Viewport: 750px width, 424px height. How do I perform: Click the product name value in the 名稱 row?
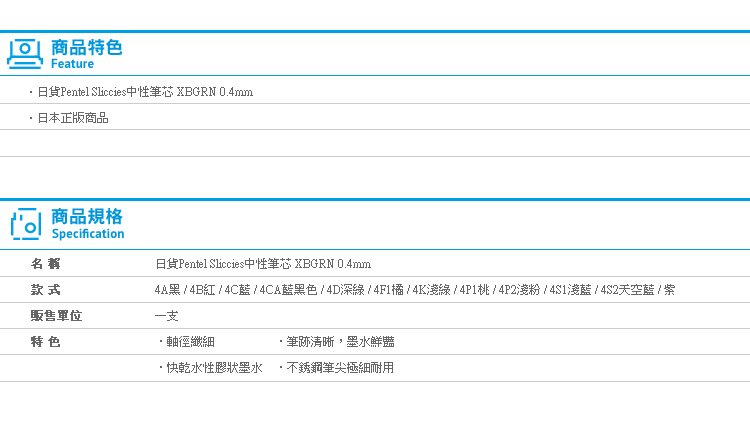click(x=263, y=264)
